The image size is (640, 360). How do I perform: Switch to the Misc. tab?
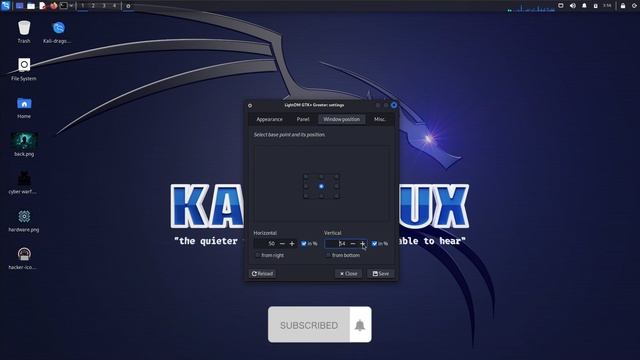(380, 119)
